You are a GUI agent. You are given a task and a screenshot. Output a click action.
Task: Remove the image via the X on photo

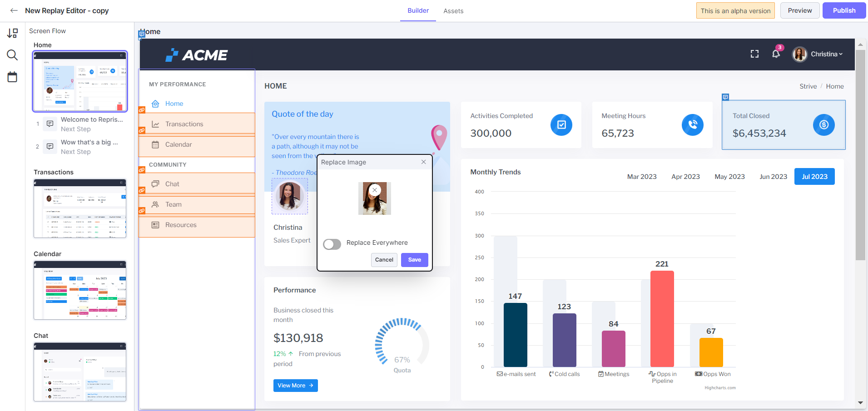click(375, 190)
